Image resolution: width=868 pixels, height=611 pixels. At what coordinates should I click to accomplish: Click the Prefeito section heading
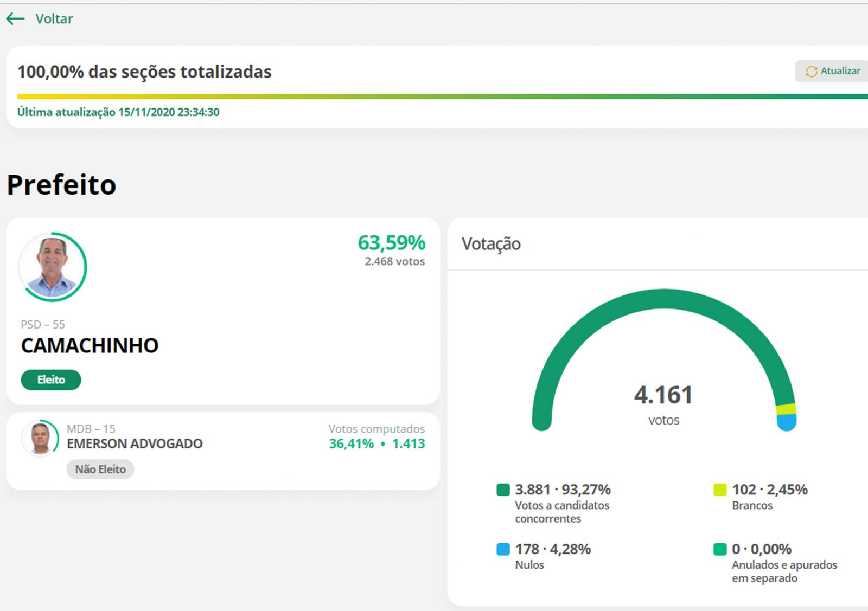62,184
